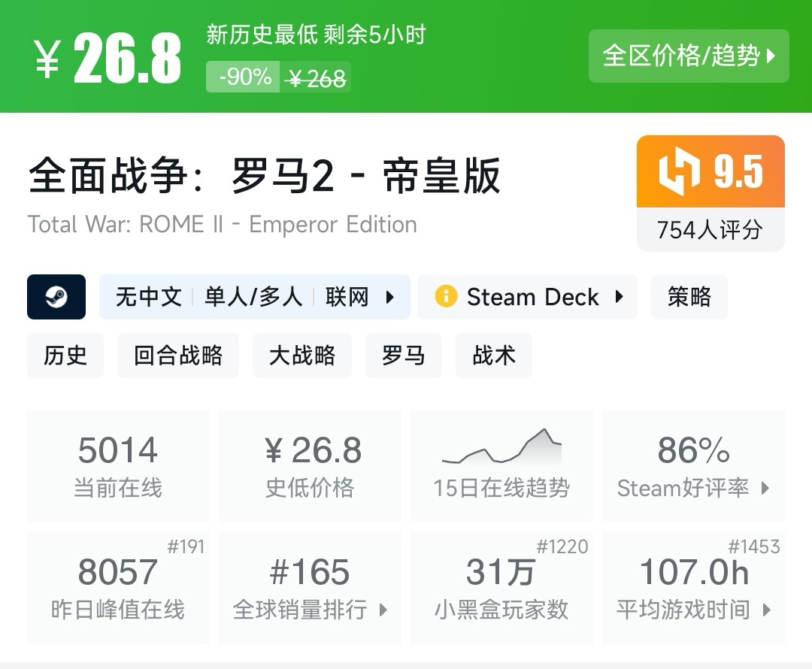Click the yellow info icon beside Steam Deck
Image resolution: width=812 pixels, height=669 pixels.
tap(446, 297)
